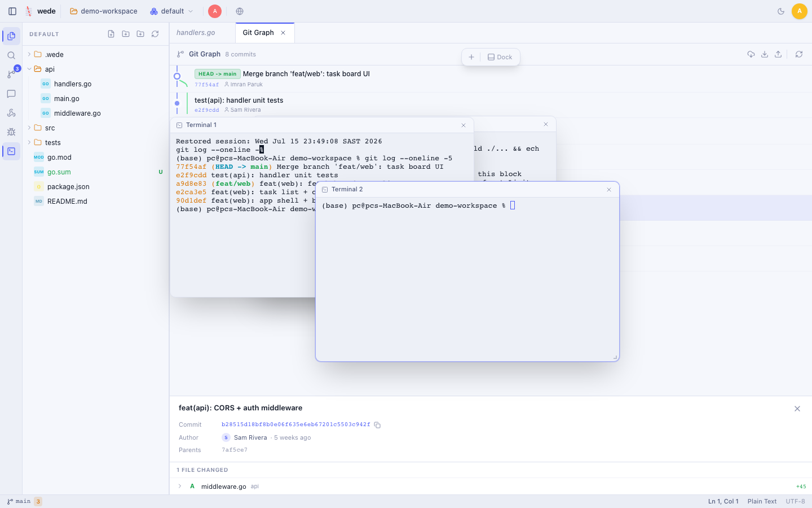Click the HEAD commit node in graph

[x=177, y=76]
